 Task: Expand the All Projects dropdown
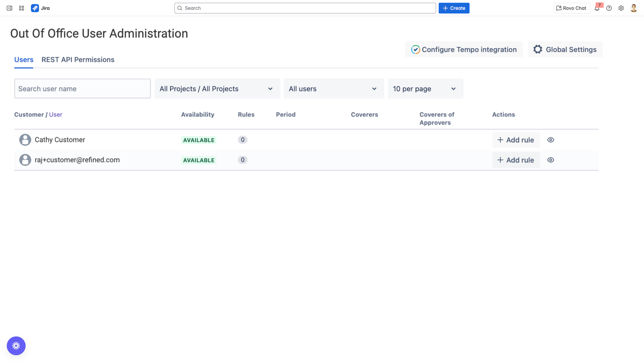click(217, 89)
